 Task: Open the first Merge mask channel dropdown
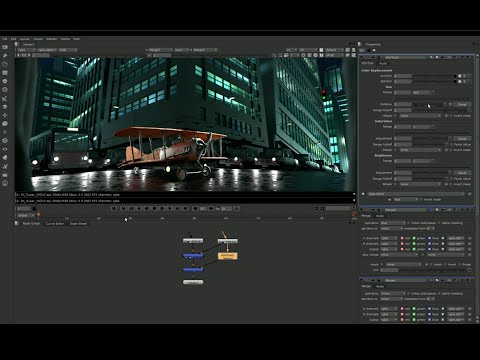tap(404, 264)
